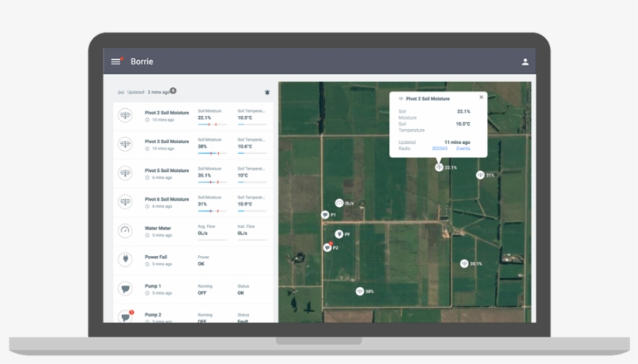The height and width of the screenshot is (364, 638).
Task: Select the Pivot 5 Soil Moisture list row
Action: [x=191, y=173]
